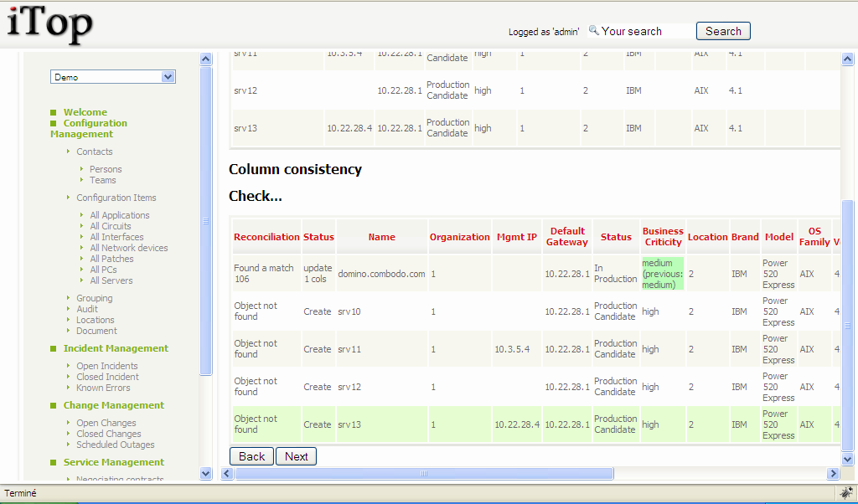Screen dimensions: 858x504
Task: Click the down arrow of the sidebar scrollbar
Action: coord(206,473)
